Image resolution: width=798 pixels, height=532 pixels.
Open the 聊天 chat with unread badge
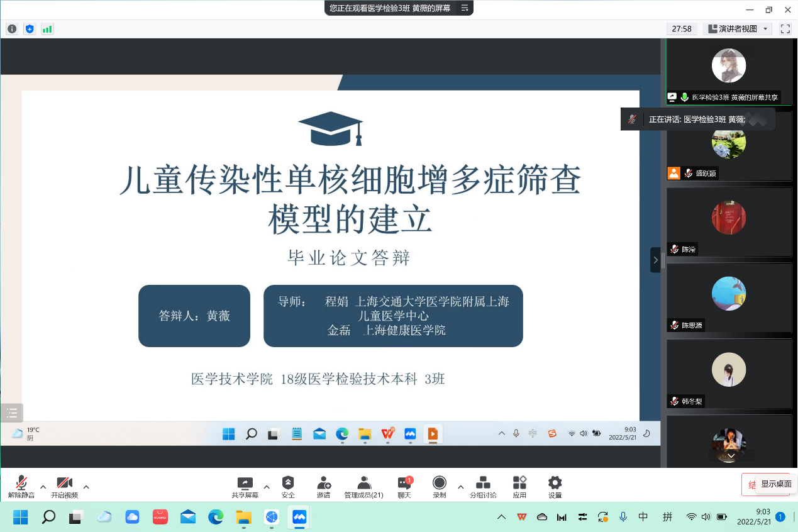(404, 486)
